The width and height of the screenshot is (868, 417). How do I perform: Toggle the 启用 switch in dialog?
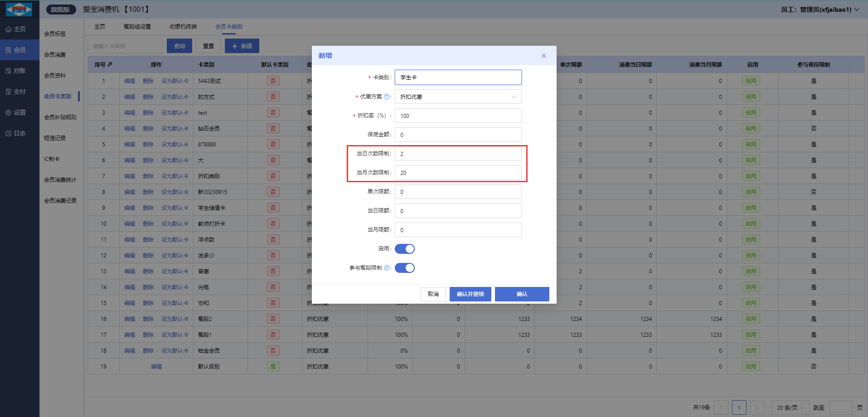405,249
